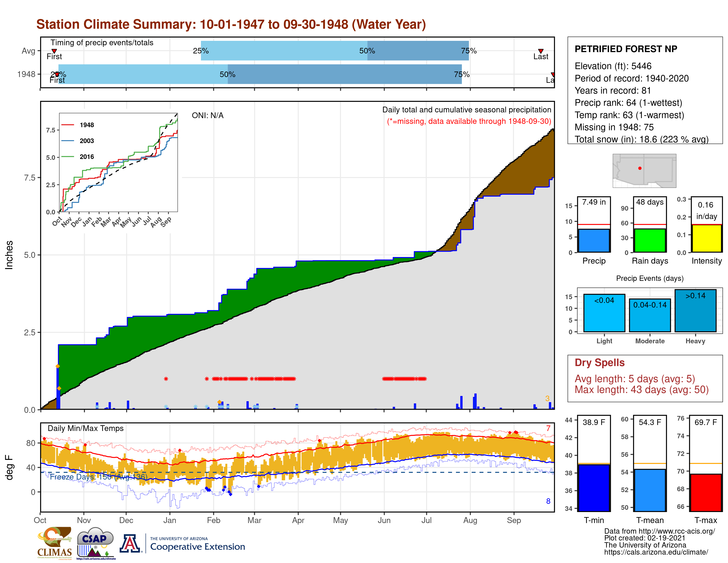Click the Precip Events (days) title

(650, 278)
